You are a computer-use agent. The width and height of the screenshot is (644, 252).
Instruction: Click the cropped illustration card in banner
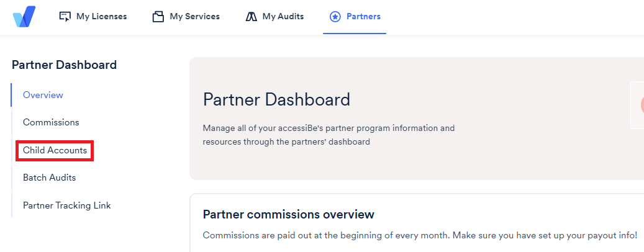(x=637, y=105)
